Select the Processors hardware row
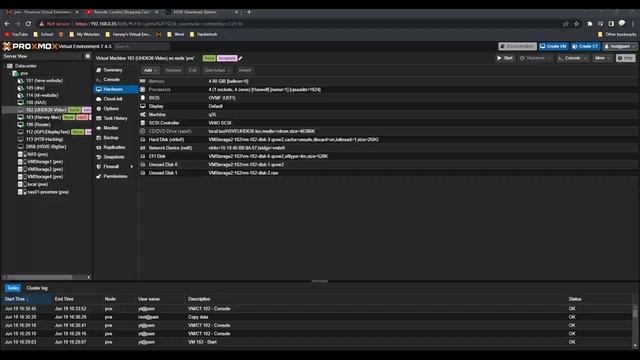This screenshot has width=640, height=360. [x=389, y=89]
